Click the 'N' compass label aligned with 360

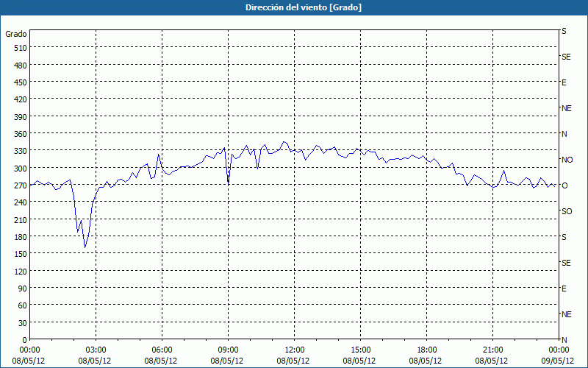pyautogui.click(x=564, y=134)
